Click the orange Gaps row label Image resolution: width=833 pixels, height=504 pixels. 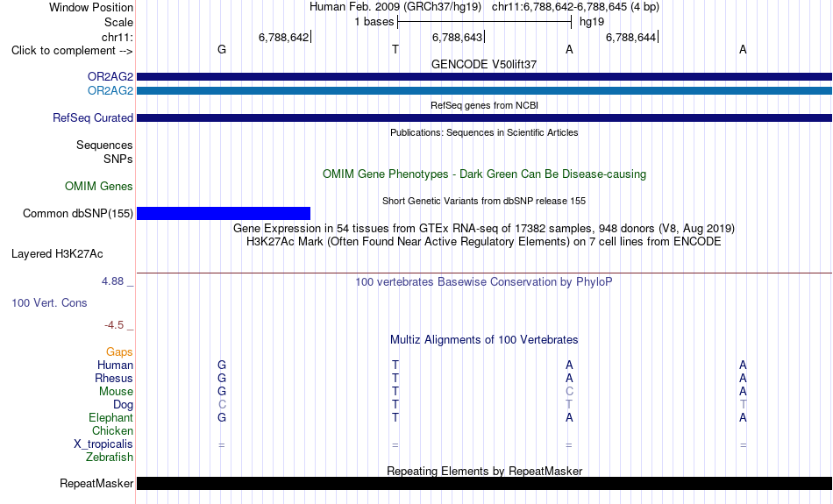point(119,352)
